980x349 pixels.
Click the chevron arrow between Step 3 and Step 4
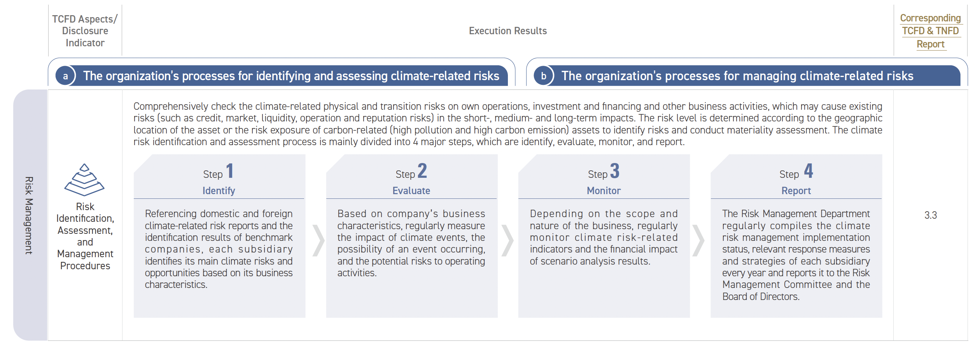click(698, 240)
